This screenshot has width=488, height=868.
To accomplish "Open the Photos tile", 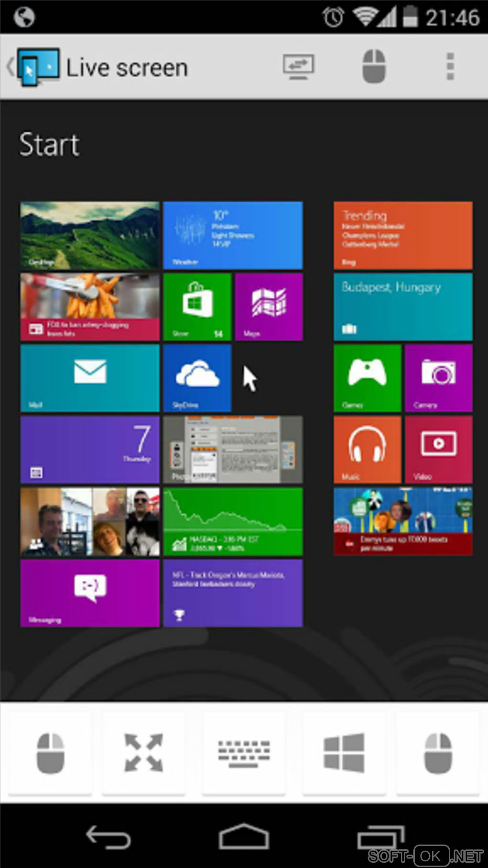I will click(233, 450).
